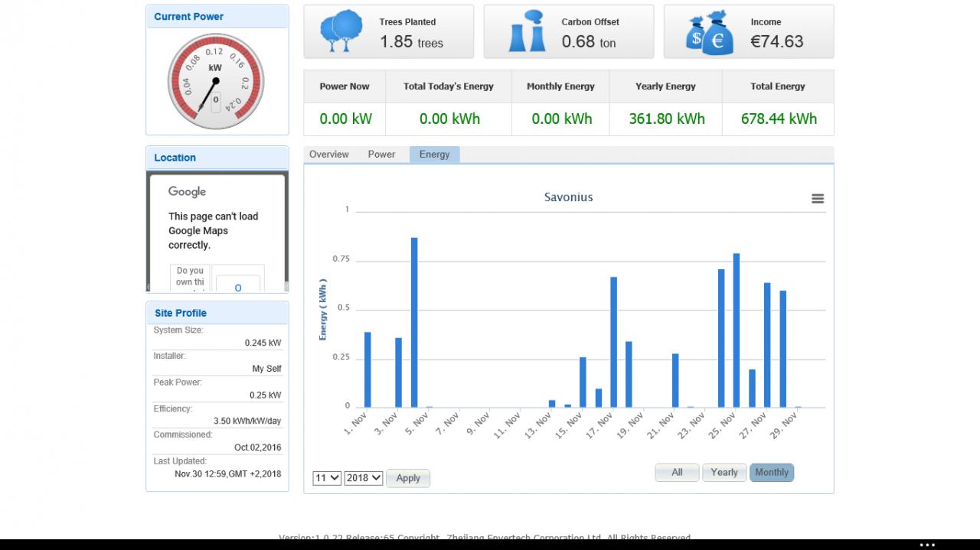Click the Apply button
Screen dimensions: 980x550
[408, 478]
